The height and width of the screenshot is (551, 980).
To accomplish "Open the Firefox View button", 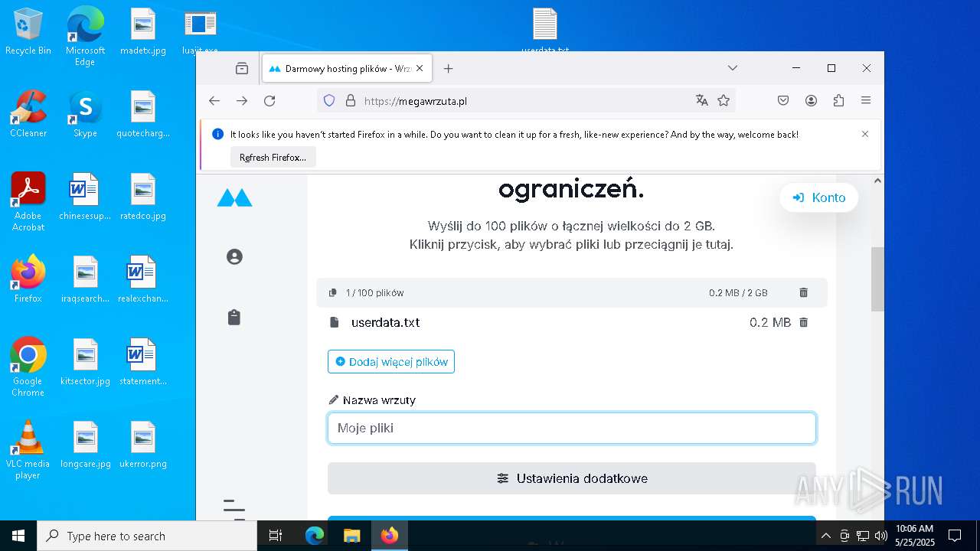I will pyautogui.click(x=242, y=68).
